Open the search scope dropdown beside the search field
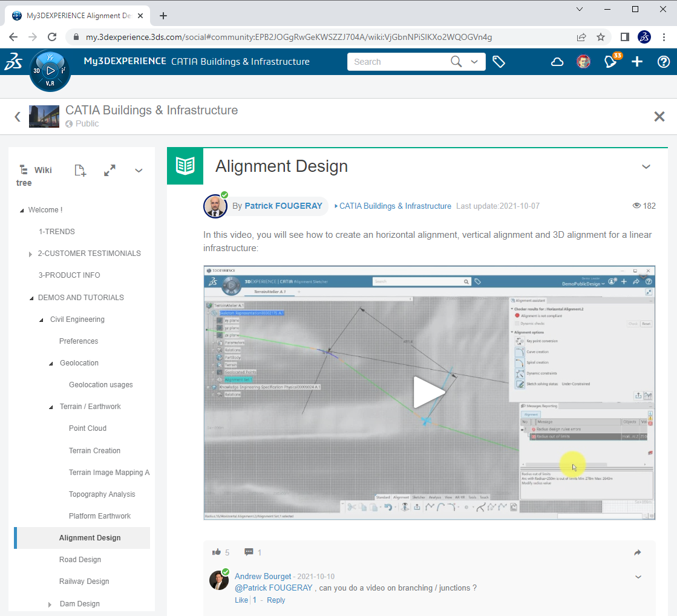 (x=474, y=61)
